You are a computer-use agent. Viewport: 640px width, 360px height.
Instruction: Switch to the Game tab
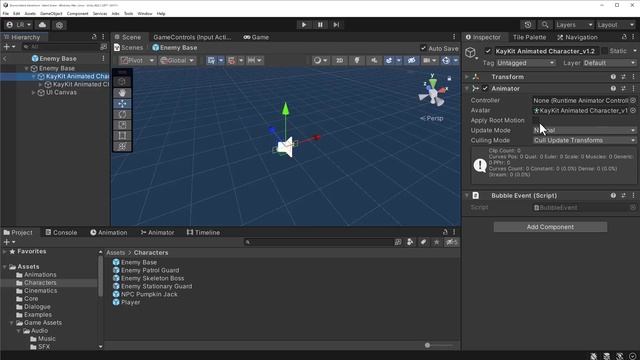[x=256, y=37]
